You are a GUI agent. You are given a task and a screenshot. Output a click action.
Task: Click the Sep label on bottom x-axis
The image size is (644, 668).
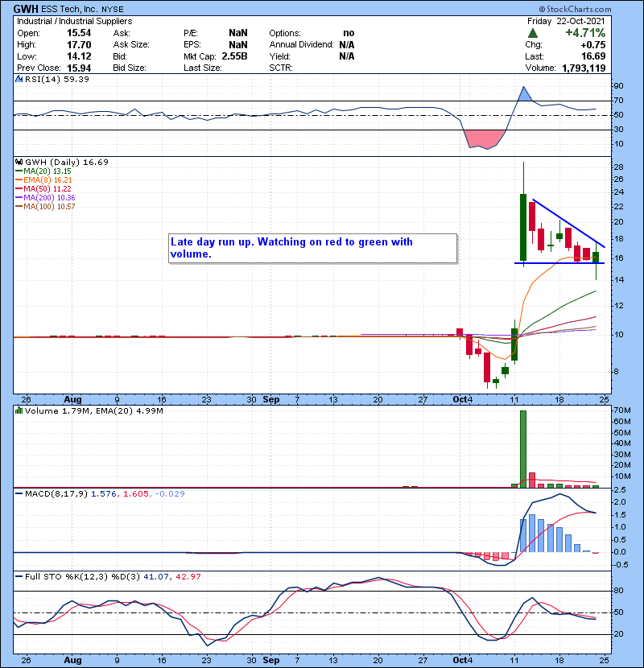point(271,660)
